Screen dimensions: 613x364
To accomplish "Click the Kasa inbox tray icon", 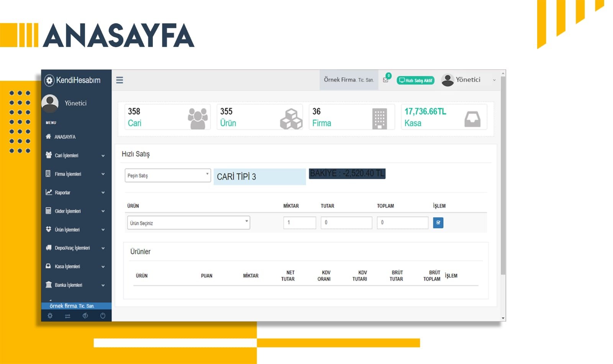I will click(472, 119).
